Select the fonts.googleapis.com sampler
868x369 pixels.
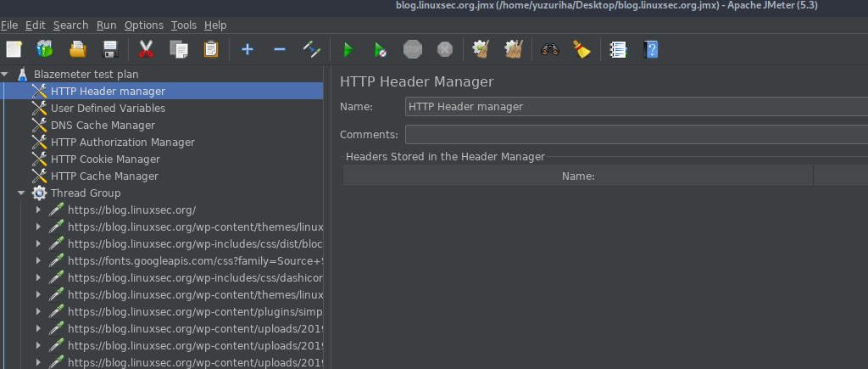click(x=196, y=261)
